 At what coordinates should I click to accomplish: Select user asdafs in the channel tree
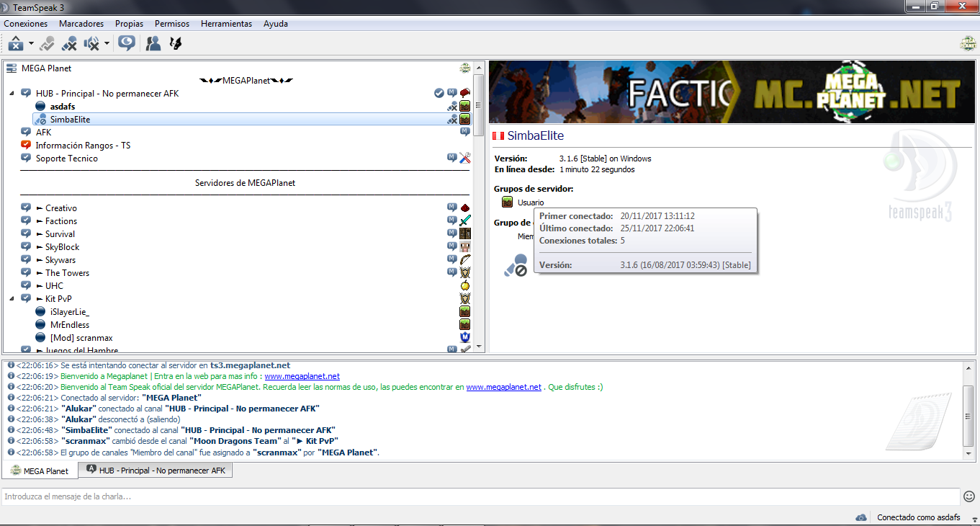tap(63, 107)
